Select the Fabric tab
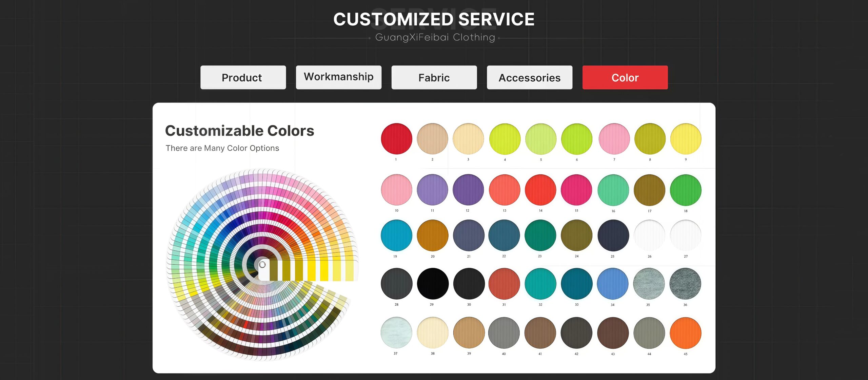Viewport: 868px width, 380px height. point(434,78)
